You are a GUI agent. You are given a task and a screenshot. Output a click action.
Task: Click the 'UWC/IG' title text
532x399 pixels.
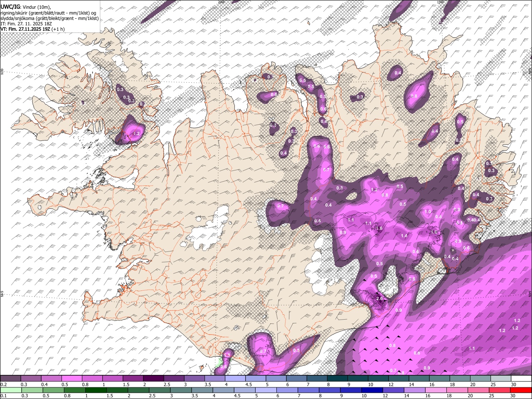[10, 7]
